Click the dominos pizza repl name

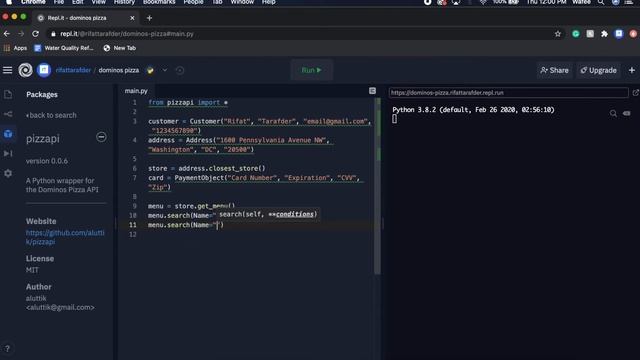pos(119,70)
